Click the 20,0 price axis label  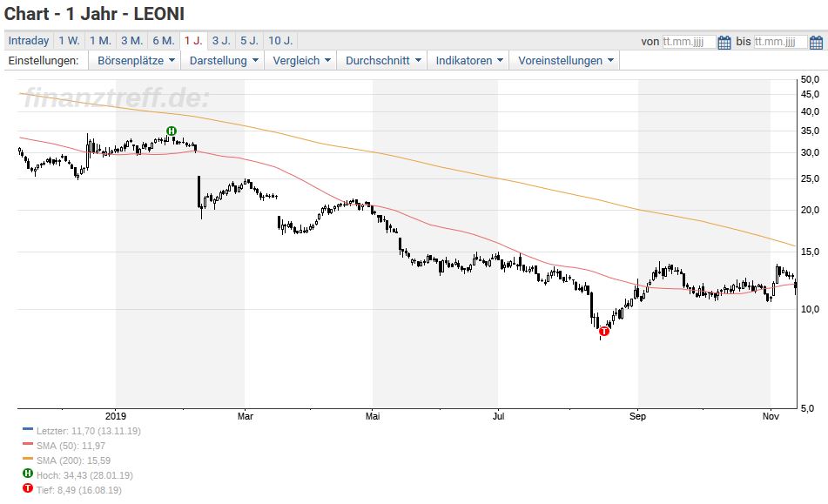[x=810, y=210]
